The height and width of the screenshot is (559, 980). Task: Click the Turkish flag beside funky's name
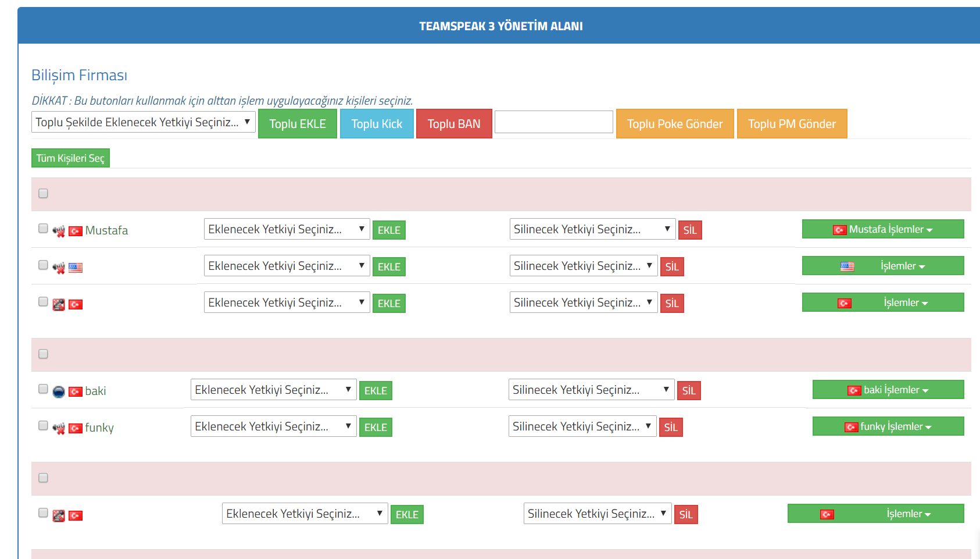pyautogui.click(x=76, y=429)
